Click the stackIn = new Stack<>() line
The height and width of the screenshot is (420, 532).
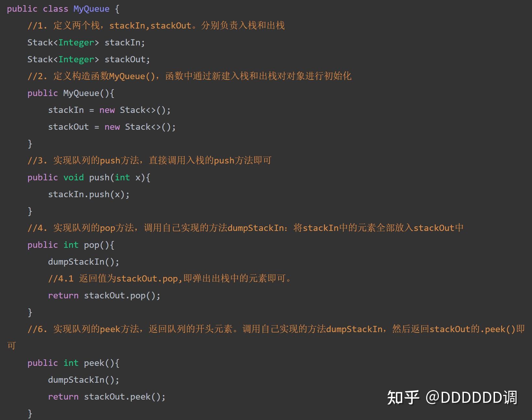click(109, 110)
